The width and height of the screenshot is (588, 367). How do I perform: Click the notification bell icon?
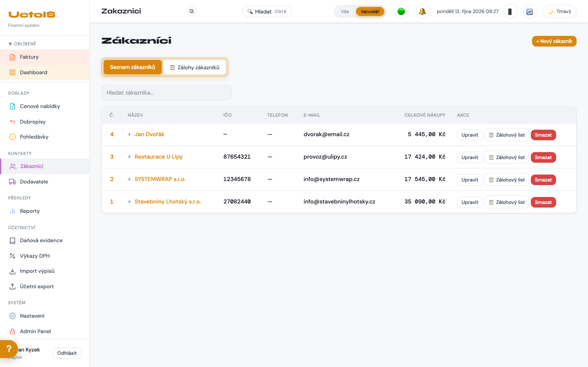tap(423, 11)
